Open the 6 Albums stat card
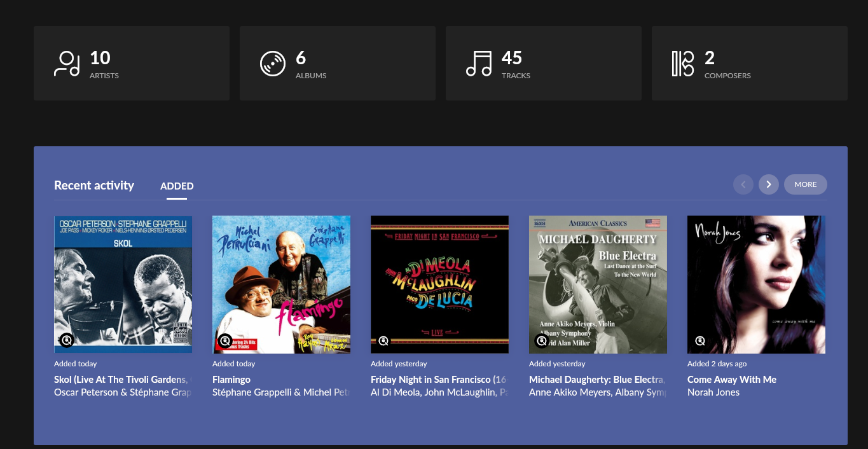Screen dimensions: 868x449 pos(338,64)
